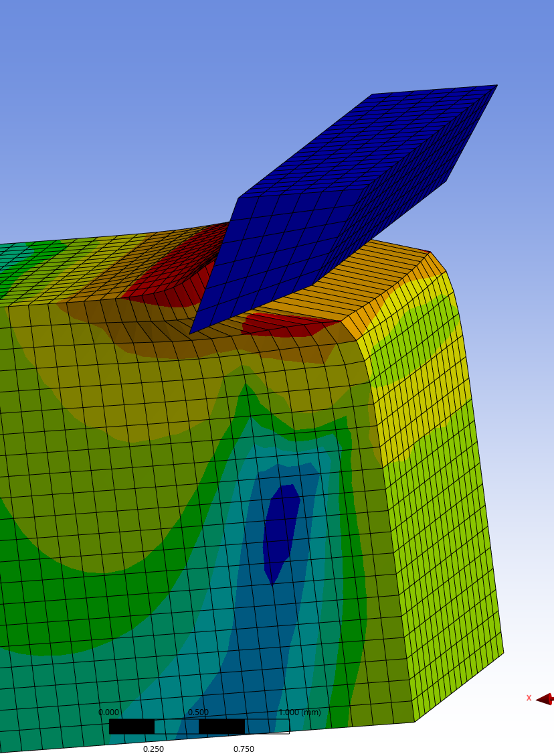Image resolution: width=554 pixels, height=756 pixels.
Task: Click the "0.750" ruler label
Action: coord(244,749)
